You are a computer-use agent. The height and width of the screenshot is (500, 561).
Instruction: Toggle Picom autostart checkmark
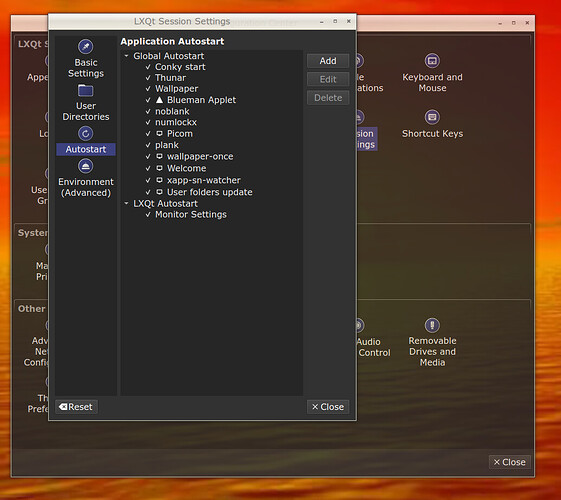[148, 134]
